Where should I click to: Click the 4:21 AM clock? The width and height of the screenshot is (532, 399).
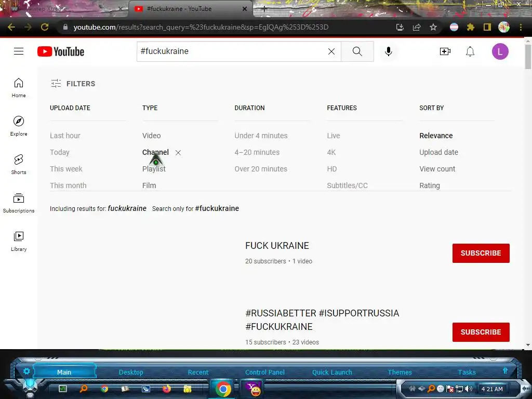(x=492, y=389)
